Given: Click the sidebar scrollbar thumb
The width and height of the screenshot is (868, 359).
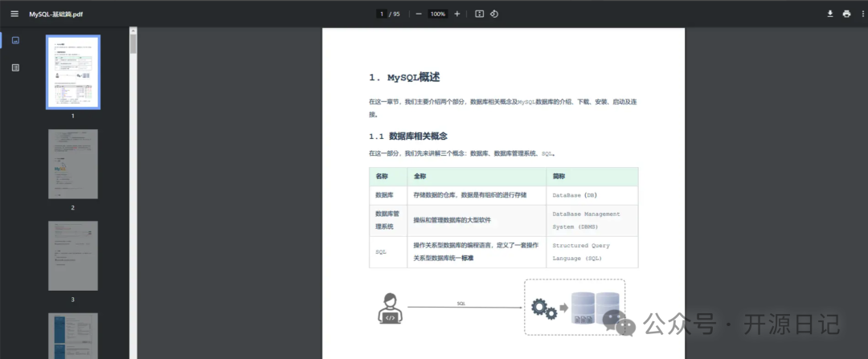Looking at the screenshot, I should click(133, 44).
